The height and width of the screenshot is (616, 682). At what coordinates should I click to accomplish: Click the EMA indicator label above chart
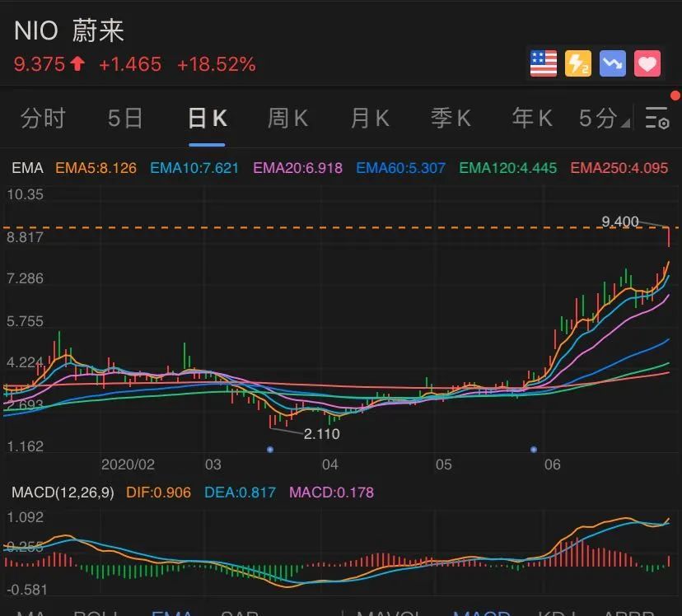point(27,168)
